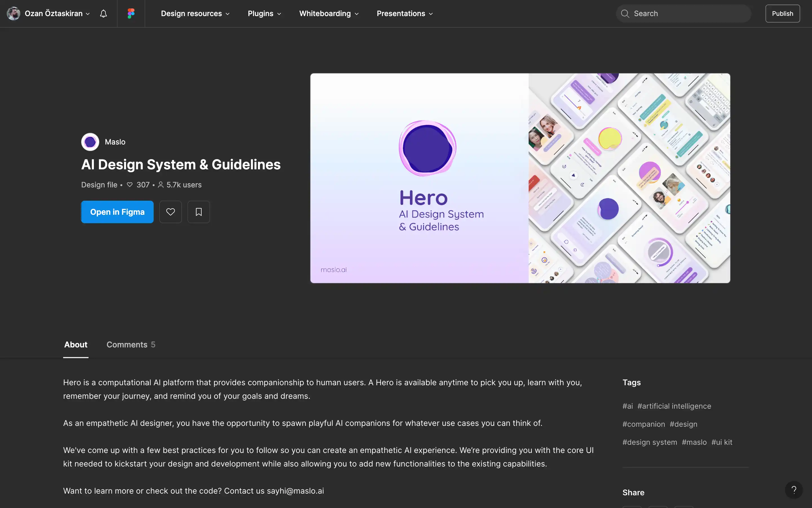
Task: Click the Figma logo icon
Action: pos(131,14)
